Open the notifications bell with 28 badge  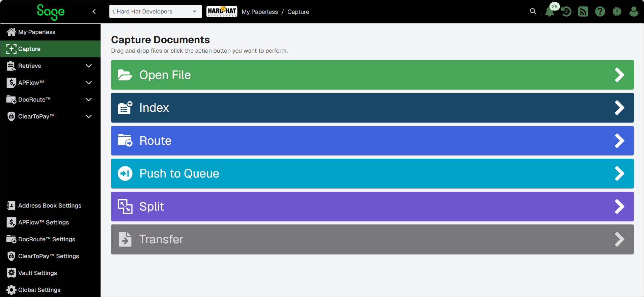click(x=550, y=11)
